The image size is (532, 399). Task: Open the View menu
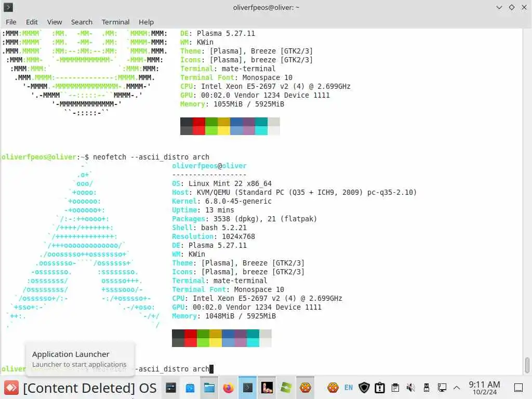(54, 22)
